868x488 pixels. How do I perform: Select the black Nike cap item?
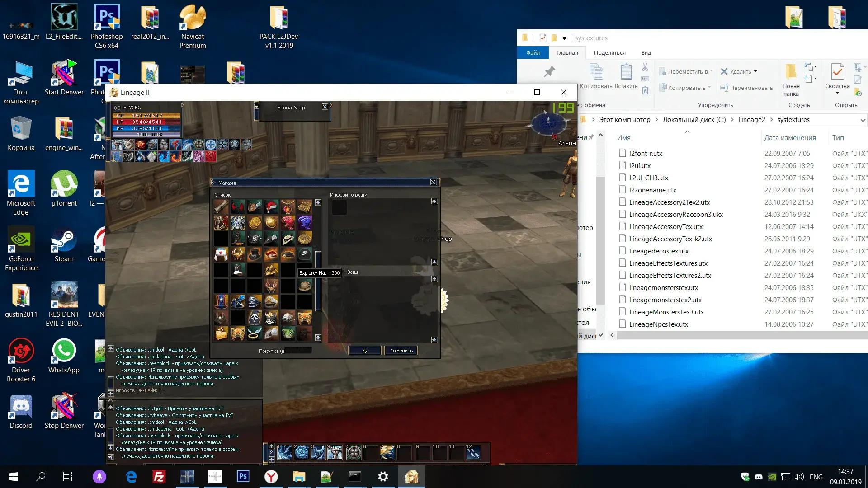(305, 254)
